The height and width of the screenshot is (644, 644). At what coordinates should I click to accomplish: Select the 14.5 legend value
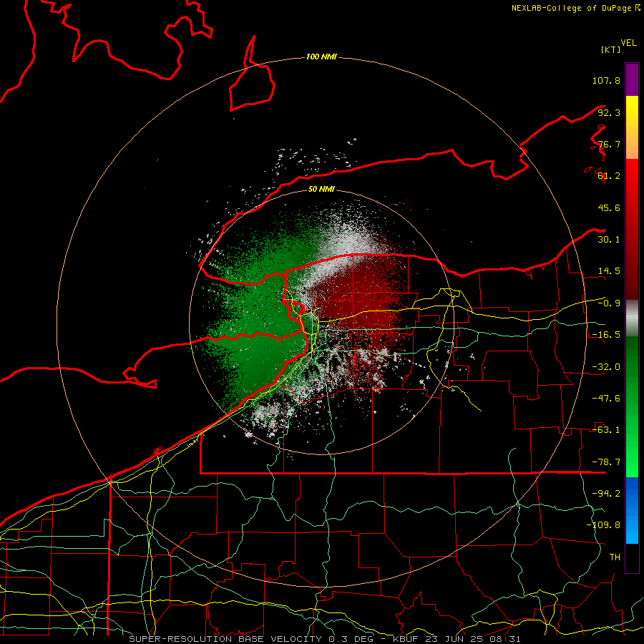(609, 271)
